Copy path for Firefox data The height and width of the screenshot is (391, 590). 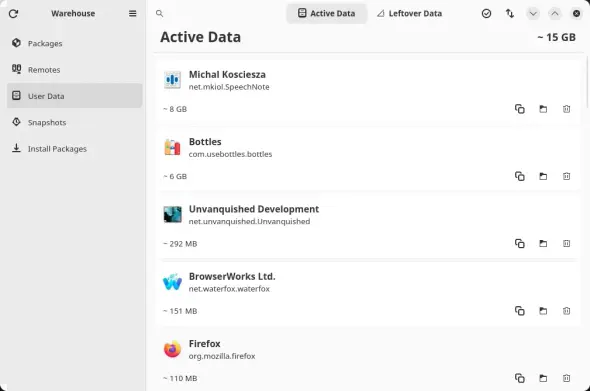520,378
